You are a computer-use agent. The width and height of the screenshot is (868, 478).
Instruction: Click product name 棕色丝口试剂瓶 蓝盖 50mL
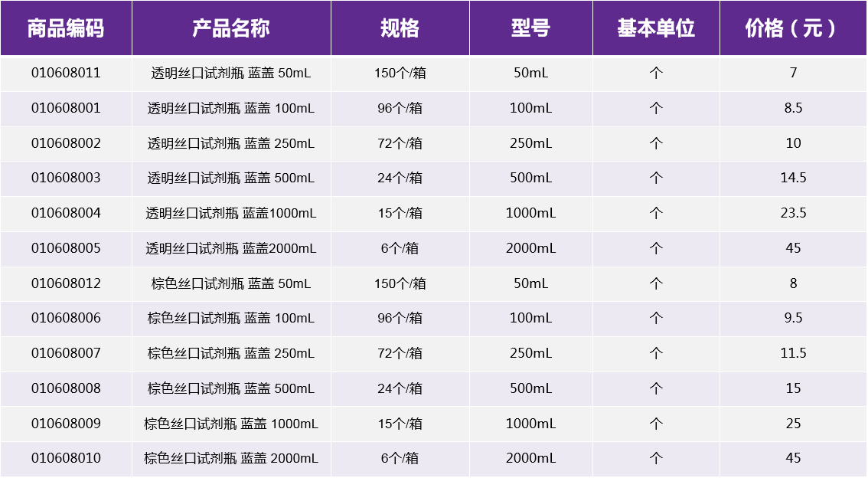(231, 283)
